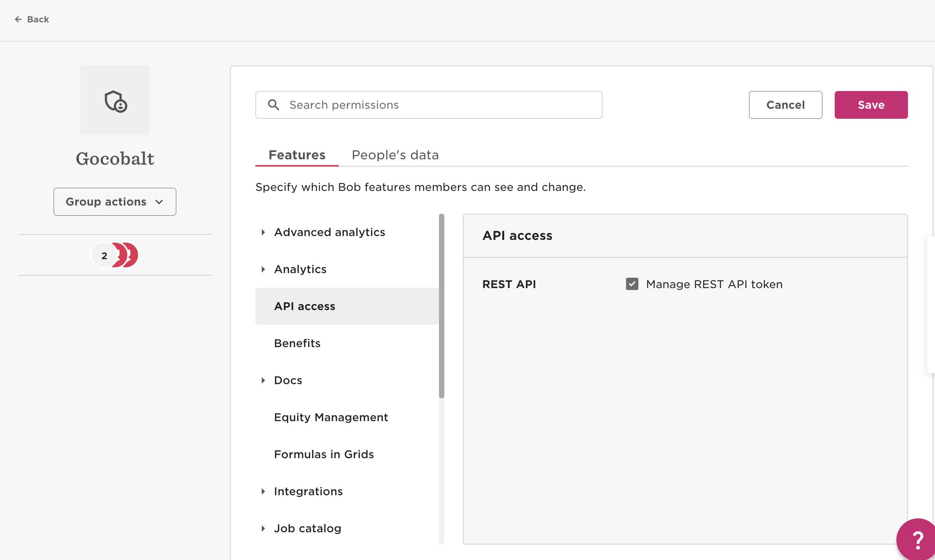The height and width of the screenshot is (560, 935).
Task: Select Equity Management in features list
Action: point(331,417)
